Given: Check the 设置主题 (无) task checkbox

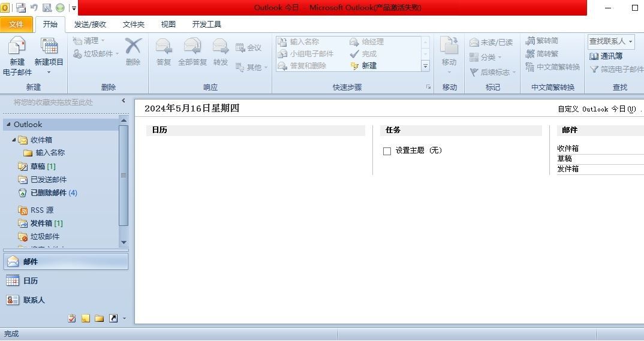Looking at the screenshot, I should coord(387,151).
